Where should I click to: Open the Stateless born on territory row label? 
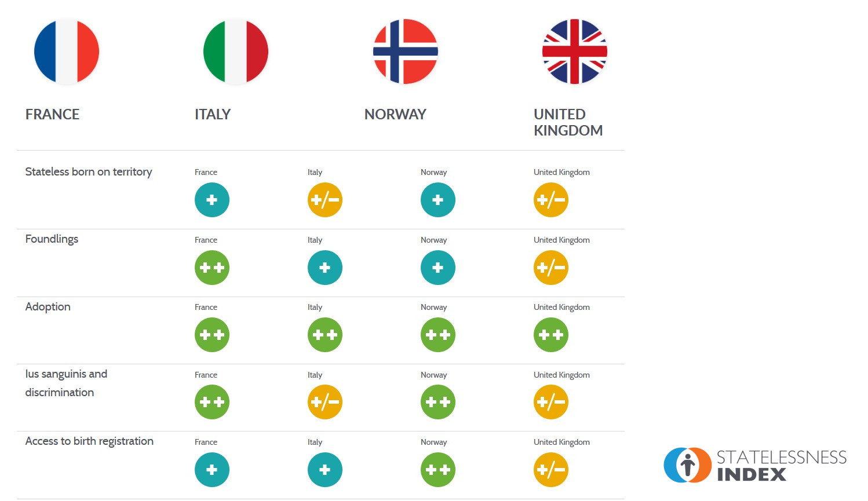[89, 172]
